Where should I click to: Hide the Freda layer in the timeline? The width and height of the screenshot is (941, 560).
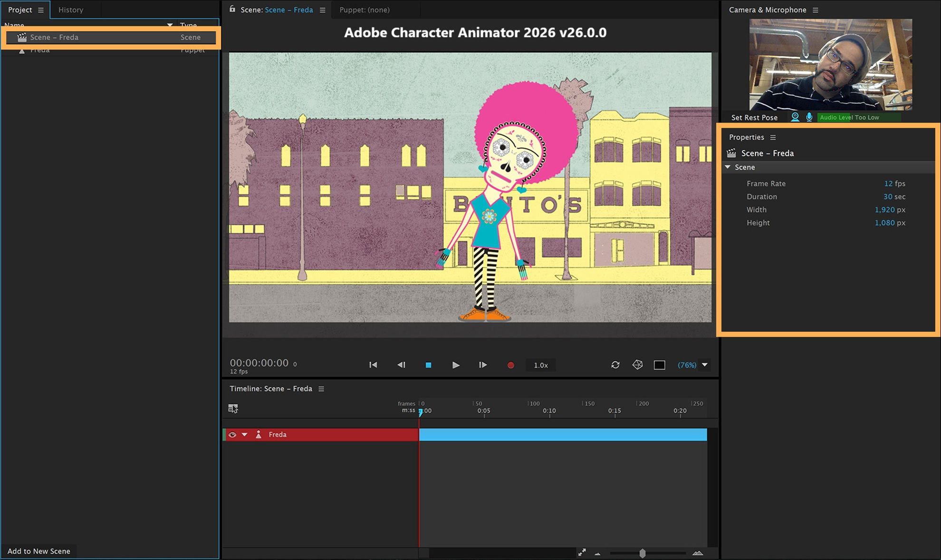pos(232,434)
